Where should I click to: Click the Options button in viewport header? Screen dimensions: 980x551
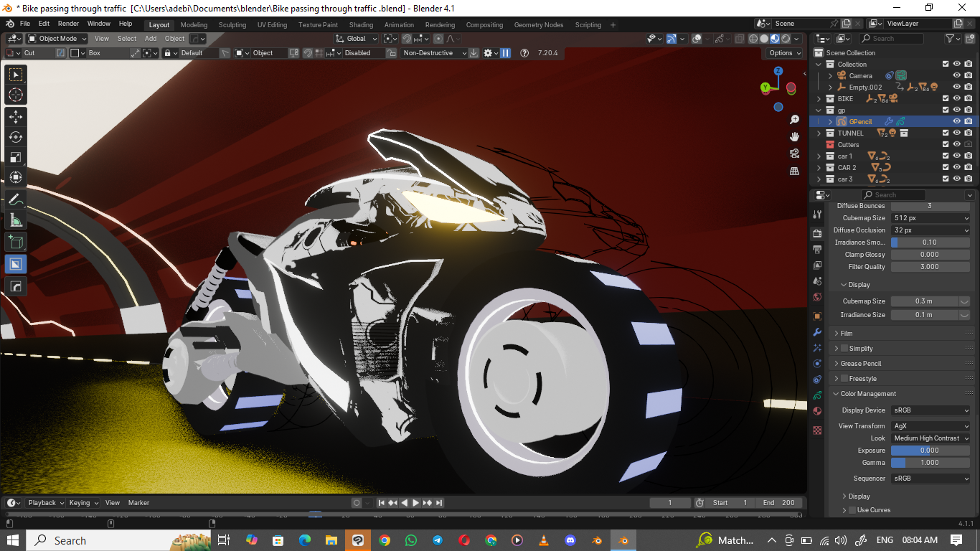[783, 53]
